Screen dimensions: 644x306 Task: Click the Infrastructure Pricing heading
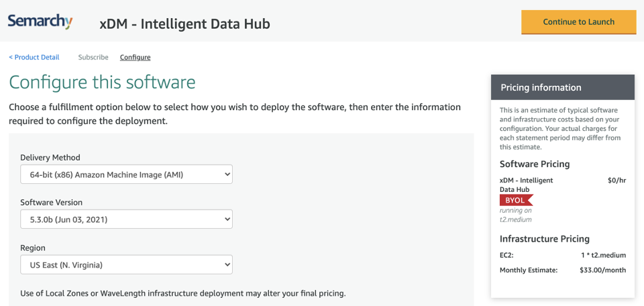pos(545,239)
